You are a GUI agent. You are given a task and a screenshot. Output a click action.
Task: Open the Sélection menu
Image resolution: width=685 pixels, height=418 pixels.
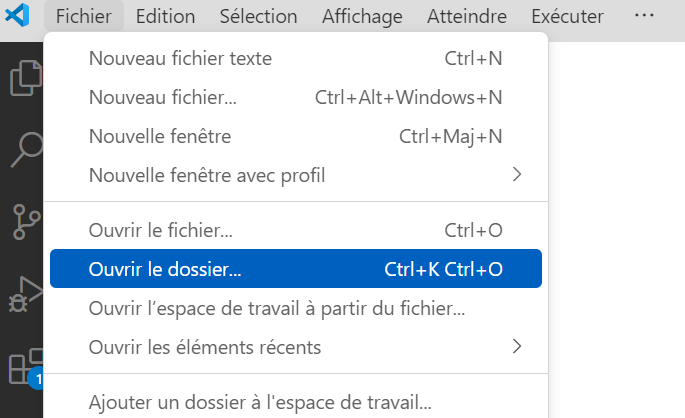(x=258, y=16)
